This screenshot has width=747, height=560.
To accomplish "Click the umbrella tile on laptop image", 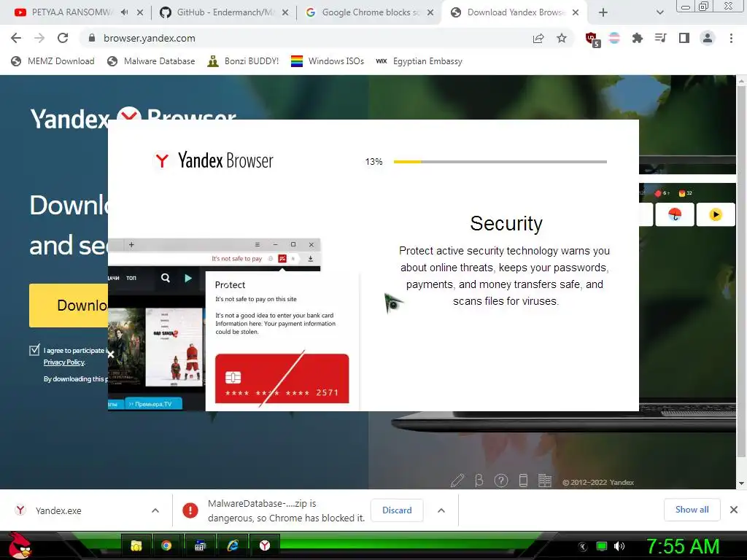I will pyautogui.click(x=675, y=215).
